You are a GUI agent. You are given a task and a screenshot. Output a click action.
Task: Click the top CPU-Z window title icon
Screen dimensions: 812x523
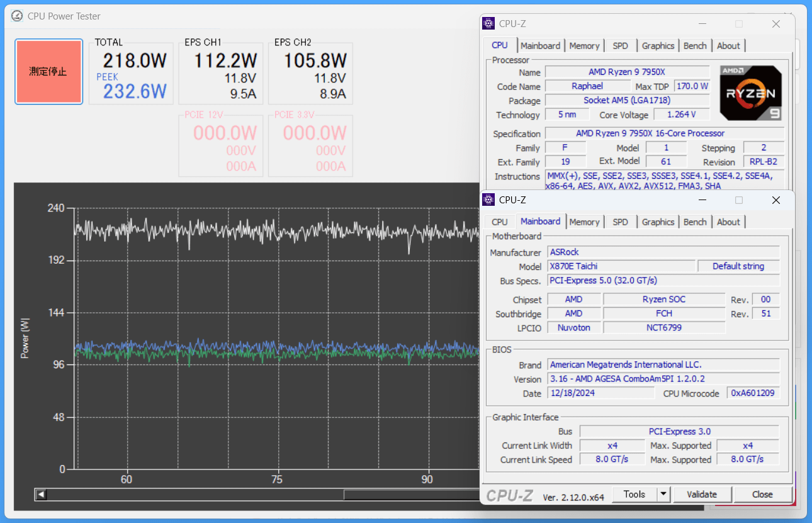[488, 24]
